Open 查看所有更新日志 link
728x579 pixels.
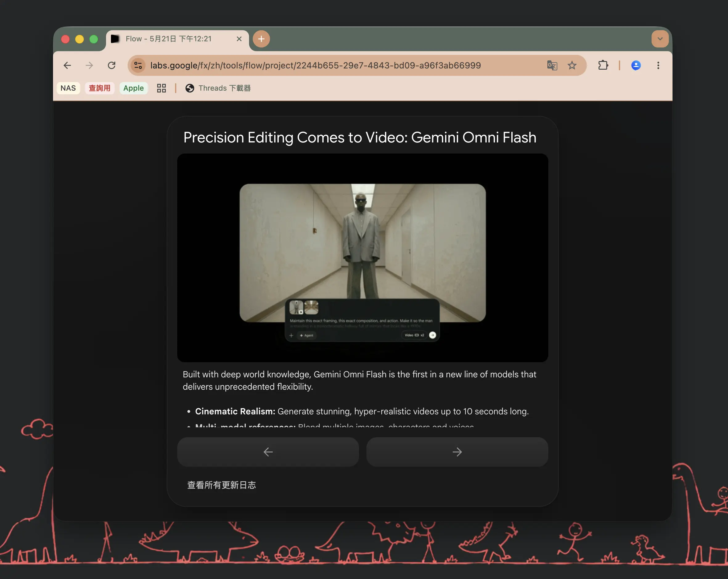222,485
